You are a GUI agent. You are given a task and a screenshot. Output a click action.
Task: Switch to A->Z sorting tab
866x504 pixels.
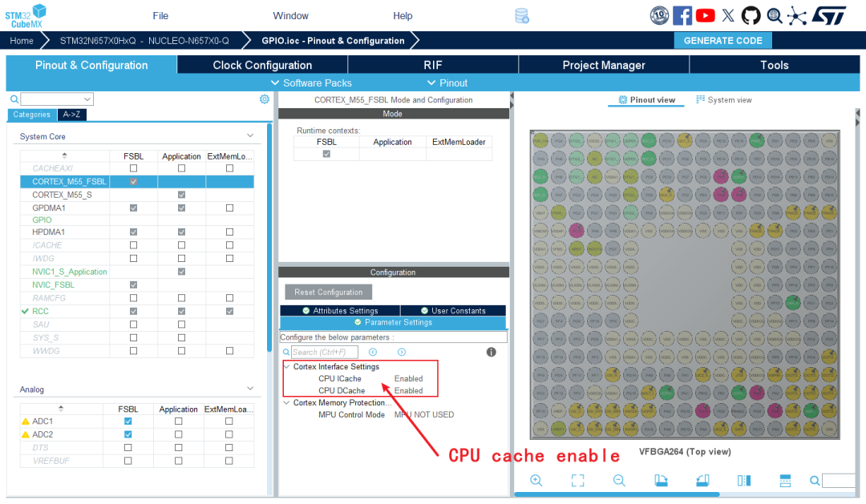72,115
